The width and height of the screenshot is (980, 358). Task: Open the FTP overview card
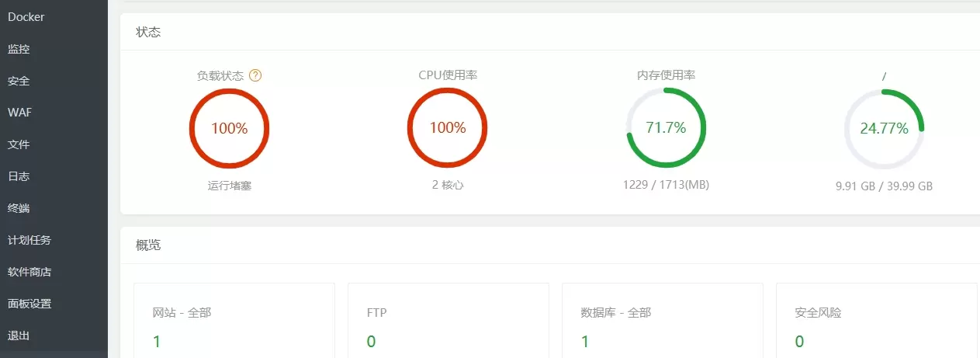pyautogui.click(x=448, y=320)
